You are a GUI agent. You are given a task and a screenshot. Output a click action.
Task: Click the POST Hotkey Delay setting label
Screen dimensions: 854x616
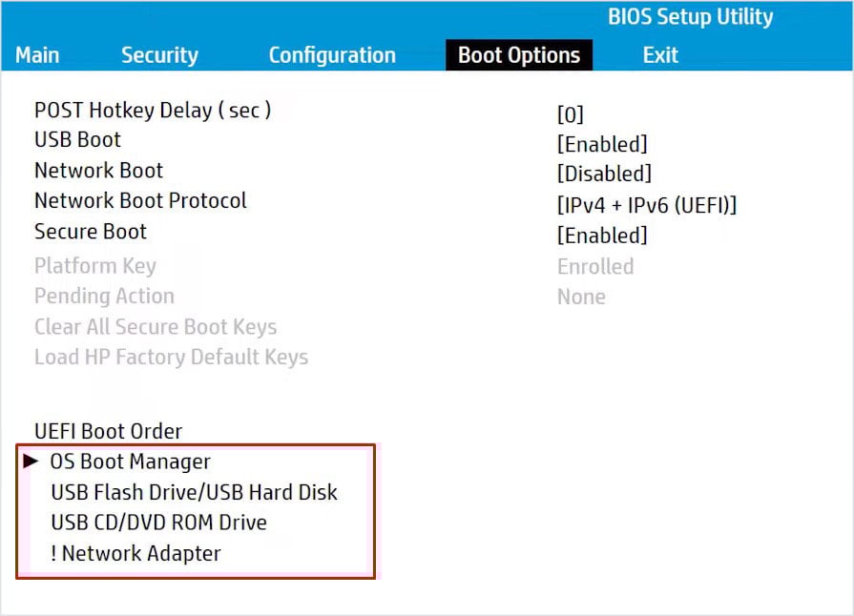coord(153,110)
